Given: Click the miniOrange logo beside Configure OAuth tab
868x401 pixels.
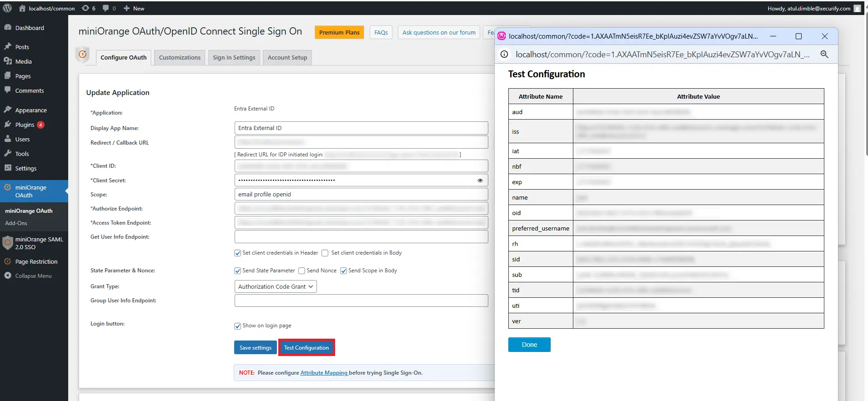Looking at the screenshot, I should (83, 55).
